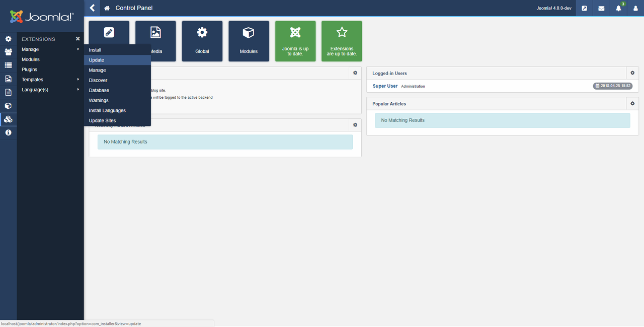
Task: Click the EXTENSIONS menu header
Action: pyautogui.click(x=39, y=39)
